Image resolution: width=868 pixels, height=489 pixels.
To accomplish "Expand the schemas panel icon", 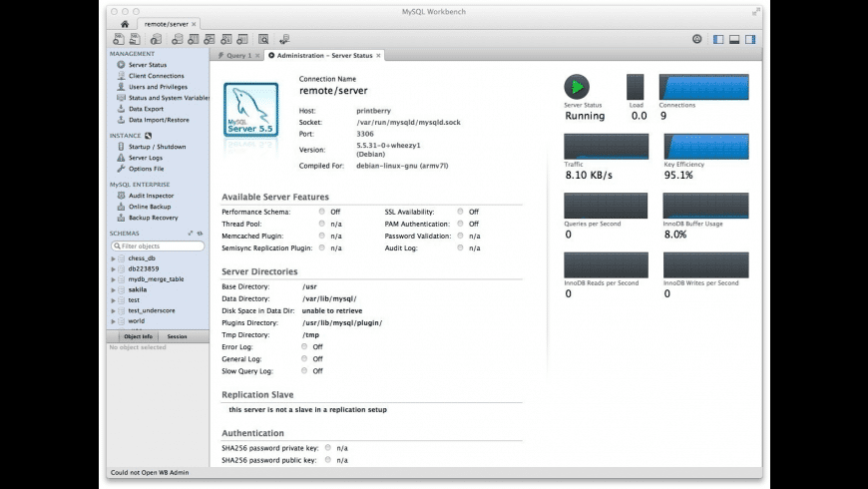I will (191, 234).
